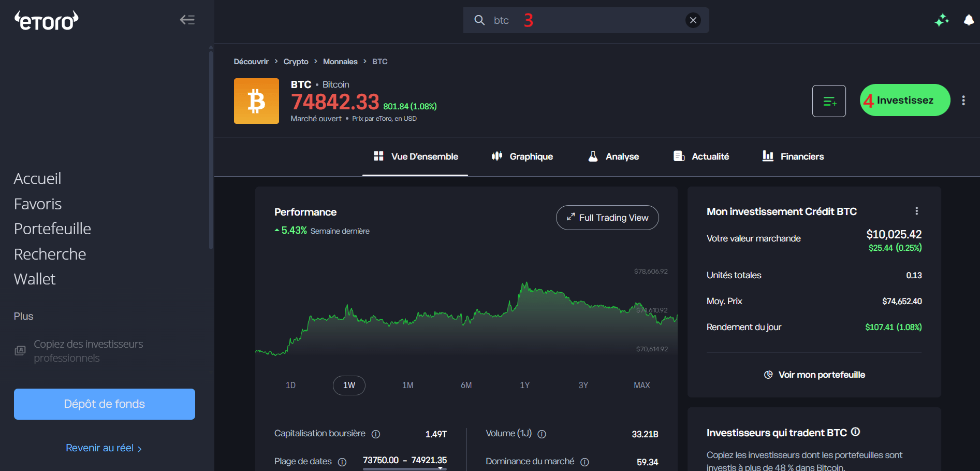Image resolution: width=980 pixels, height=471 pixels.
Task: Select the 6M chart range
Action: point(466,386)
